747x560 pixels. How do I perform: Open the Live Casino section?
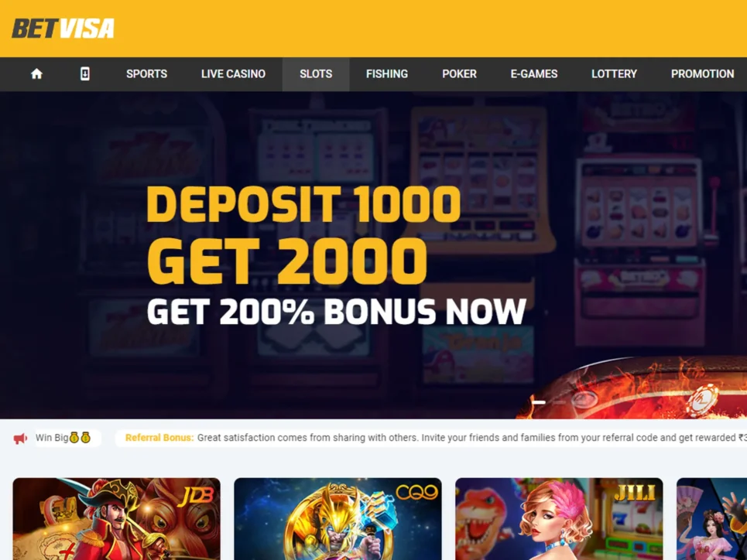click(x=233, y=73)
